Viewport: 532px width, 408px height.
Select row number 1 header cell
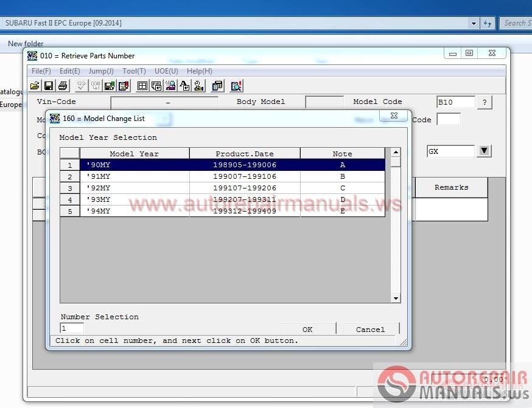click(70, 165)
